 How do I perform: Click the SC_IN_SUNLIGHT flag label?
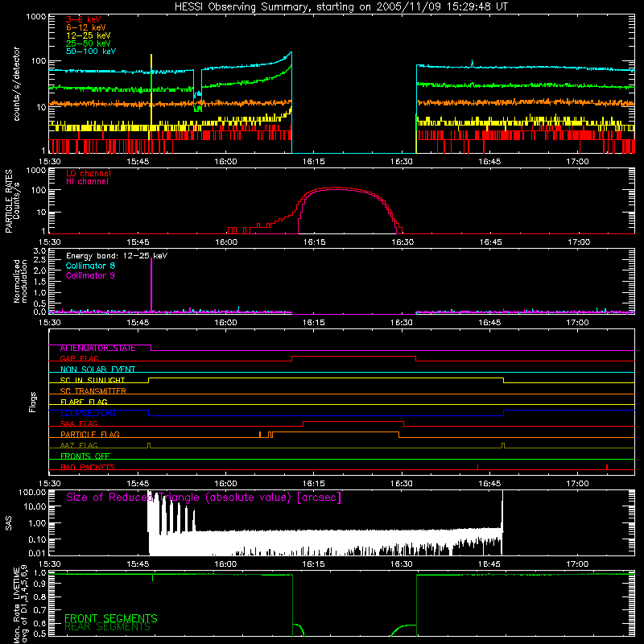click(x=93, y=380)
